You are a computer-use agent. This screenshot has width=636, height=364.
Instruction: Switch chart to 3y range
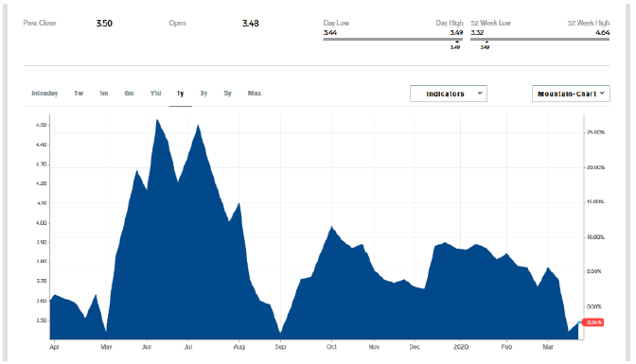(x=203, y=94)
